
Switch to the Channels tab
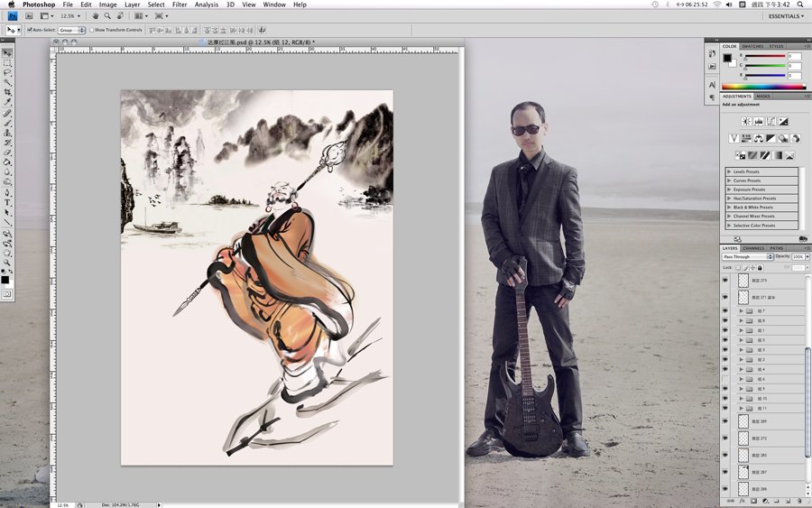coord(753,248)
